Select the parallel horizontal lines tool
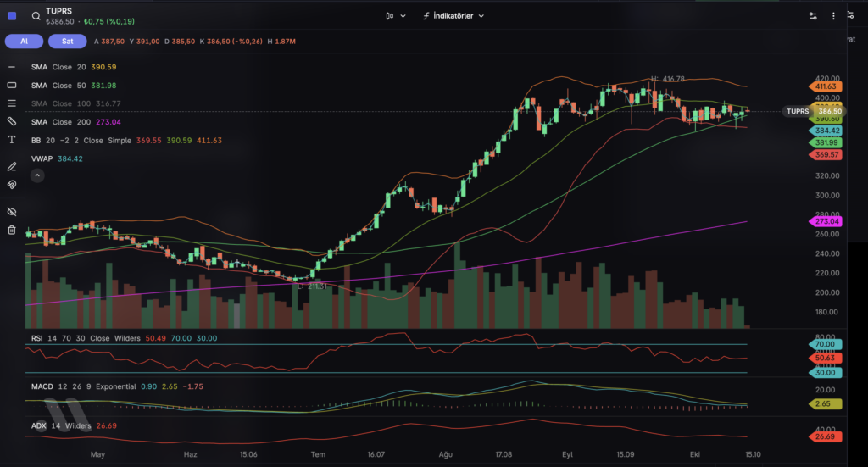 [12, 103]
